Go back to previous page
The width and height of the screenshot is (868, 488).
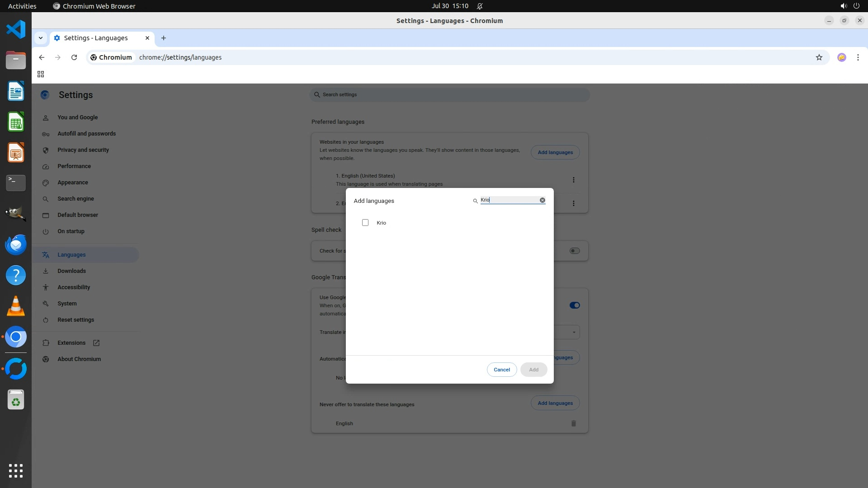coord(42,57)
